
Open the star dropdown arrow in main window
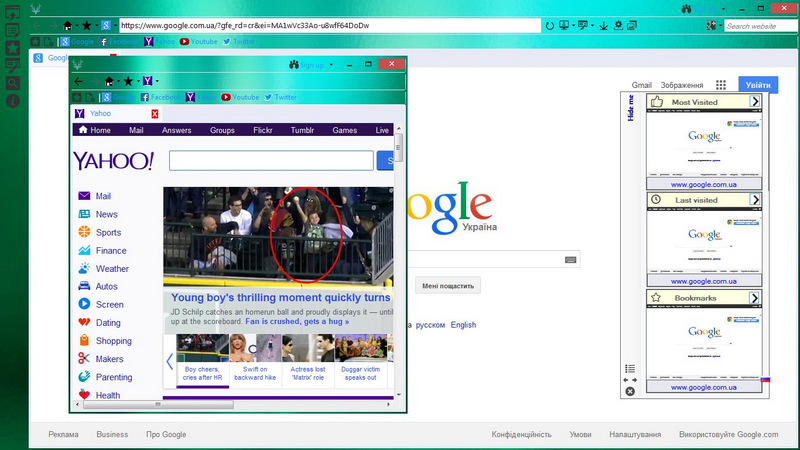(96, 26)
